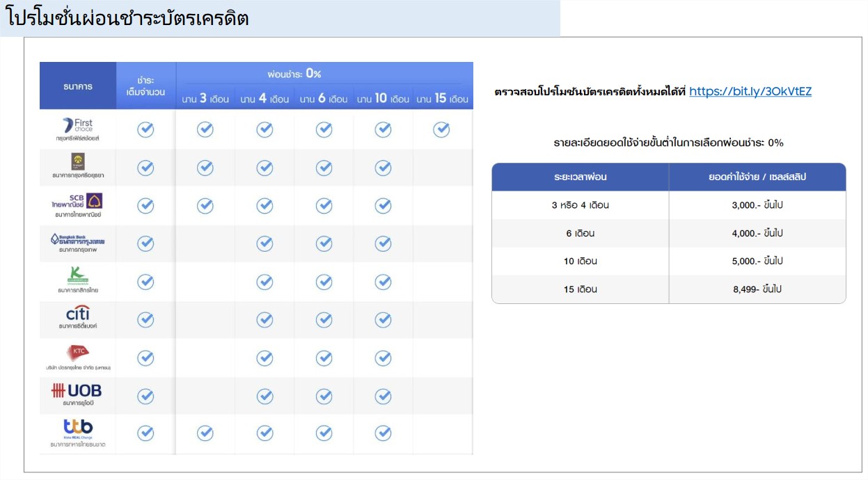Click the 10 เดือน cell in minimum-spend table

(x=581, y=261)
